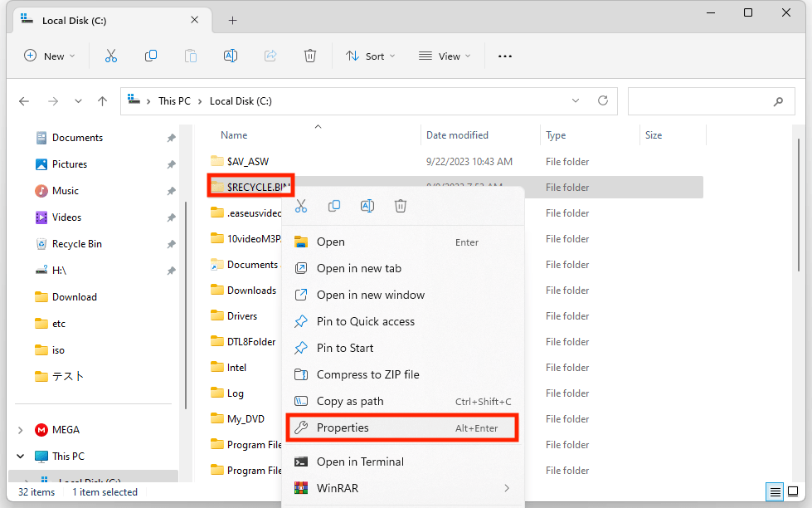The height and width of the screenshot is (508, 812).
Task: Click the Delete trash icon in the toolbar
Action: pos(310,56)
